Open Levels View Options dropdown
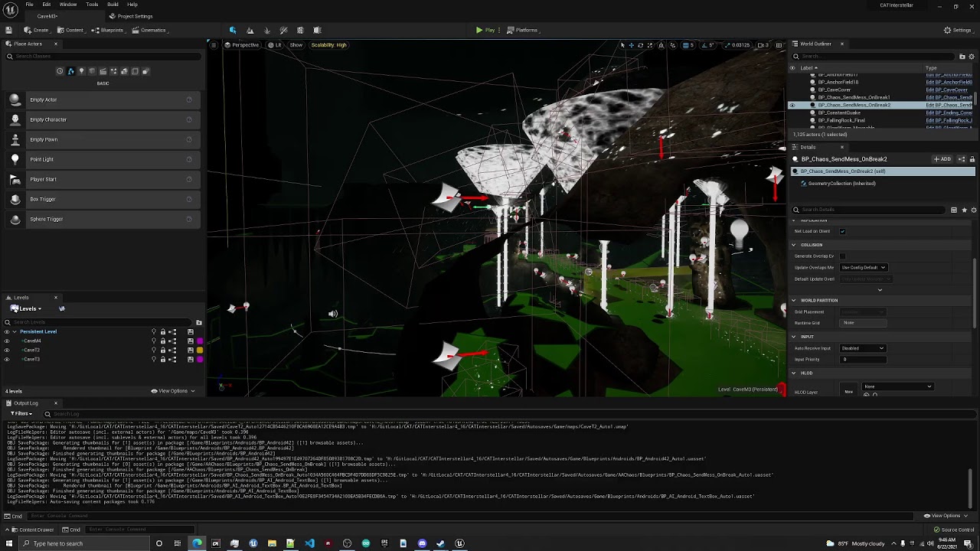This screenshot has width=980, height=551. 172,391
